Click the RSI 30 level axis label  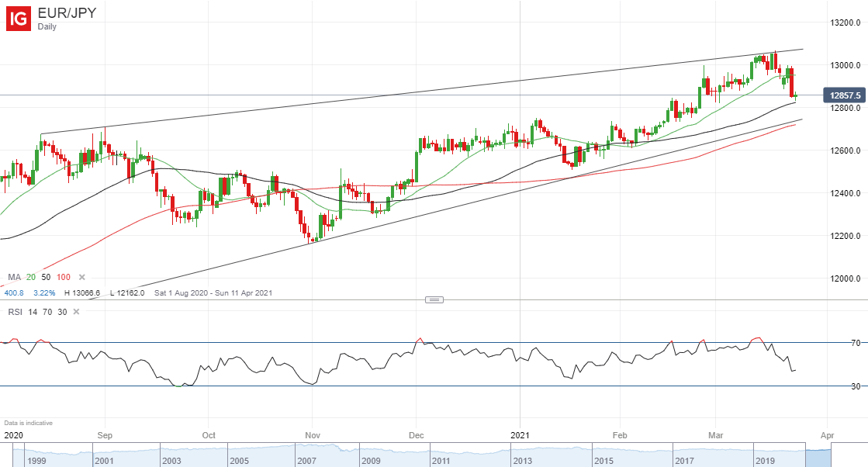point(856,386)
